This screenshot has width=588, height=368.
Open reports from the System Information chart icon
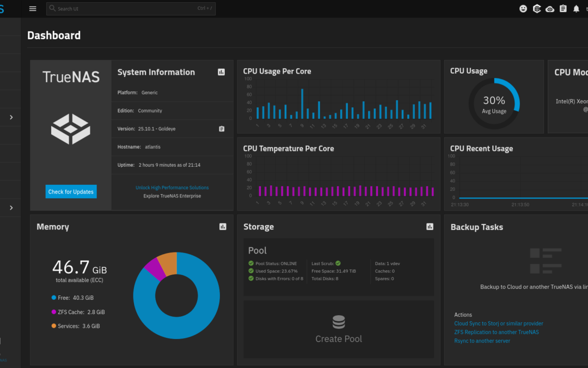click(222, 71)
